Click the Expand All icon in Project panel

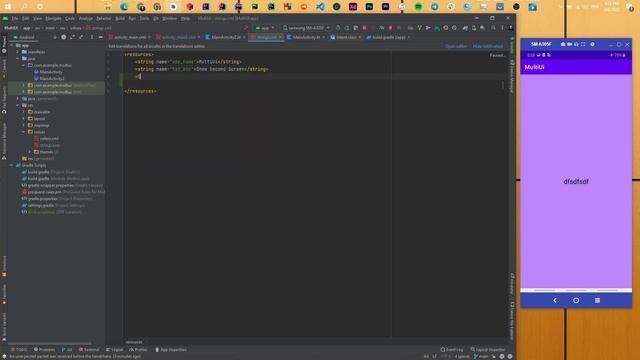(72, 37)
